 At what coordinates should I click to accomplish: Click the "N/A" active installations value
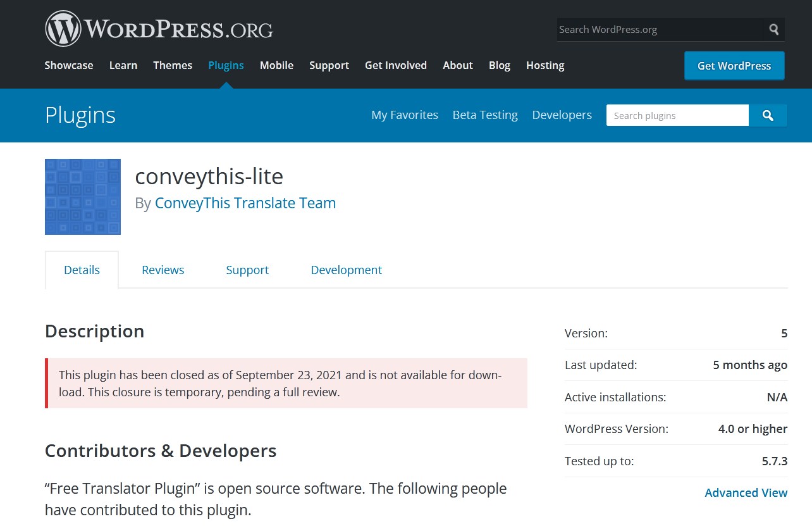point(777,397)
